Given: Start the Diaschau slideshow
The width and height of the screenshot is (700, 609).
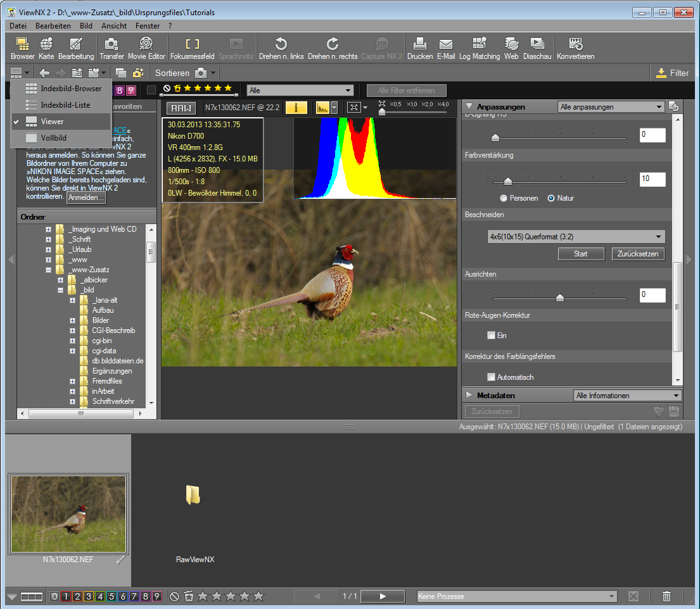Looking at the screenshot, I should [x=537, y=48].
